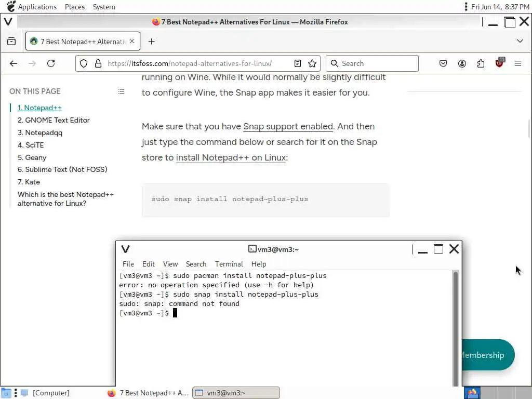Jump to 5. Geany section
532x399 pixels.
coord(32,157)
